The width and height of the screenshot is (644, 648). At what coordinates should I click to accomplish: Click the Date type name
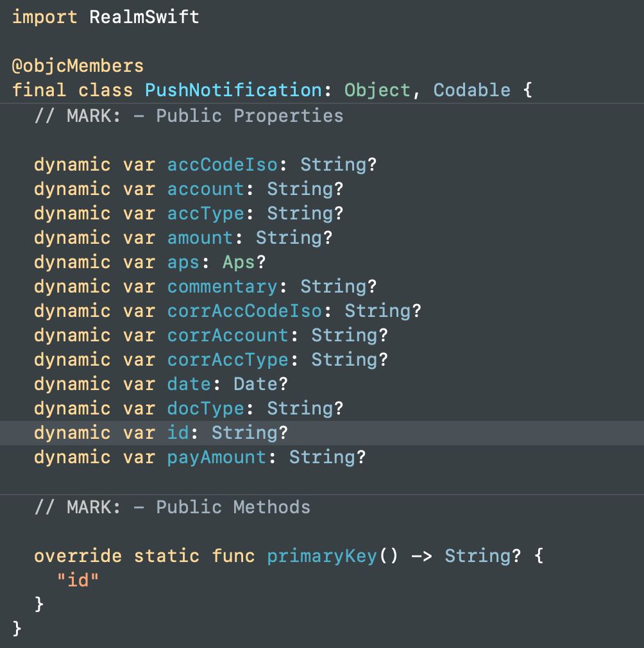coord(256,384)
